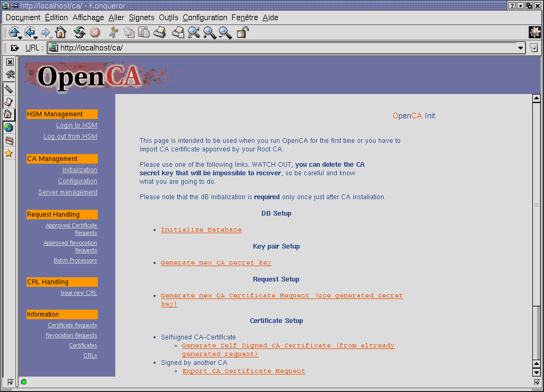Click the Initialize Database link
Screen dimensions: 544x392
[201, 229]
